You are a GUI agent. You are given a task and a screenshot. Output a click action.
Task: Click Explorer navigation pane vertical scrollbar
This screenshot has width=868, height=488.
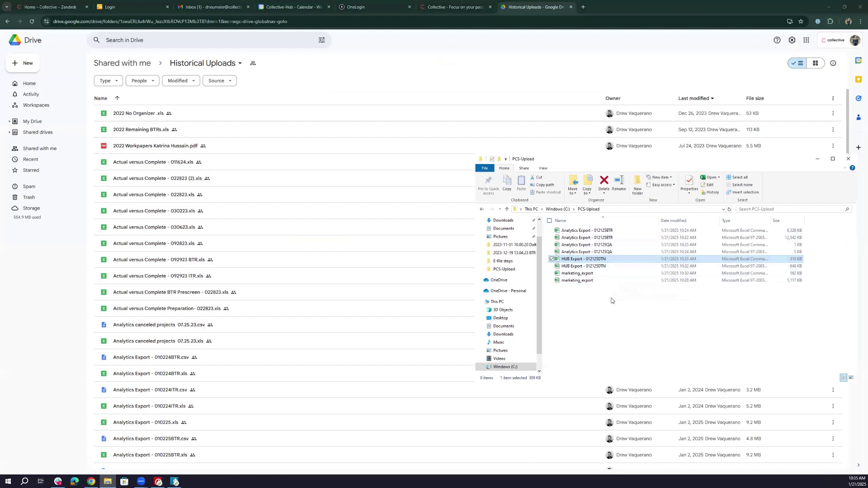[x=539, y=294]
